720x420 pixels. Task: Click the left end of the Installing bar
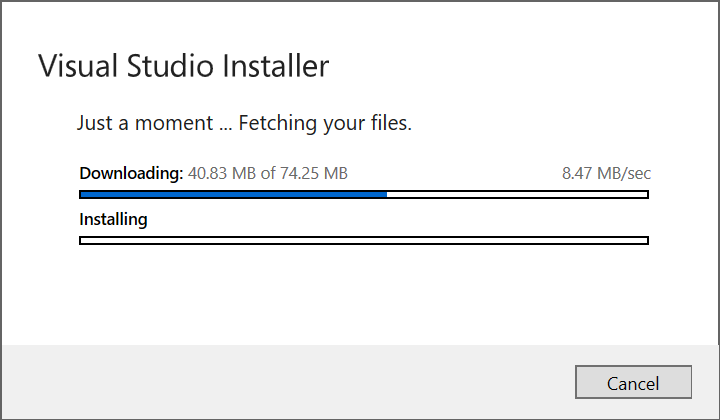pos(85,240)
